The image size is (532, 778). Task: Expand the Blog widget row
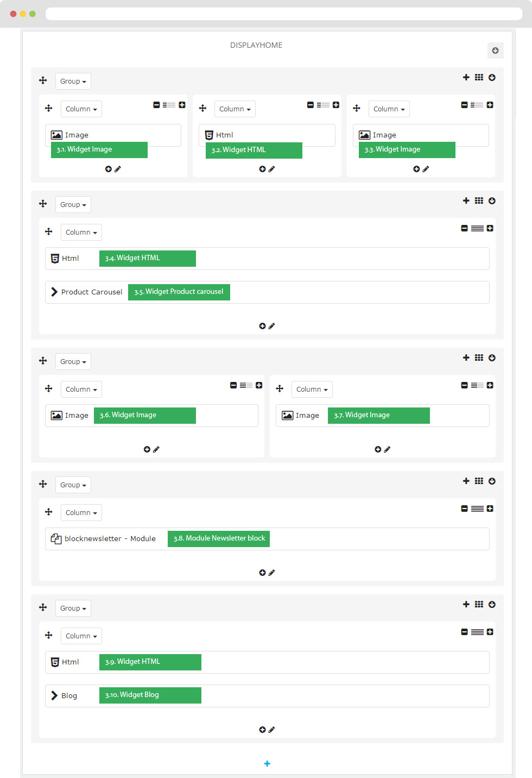pyautogui.click(x=267, y=696)
